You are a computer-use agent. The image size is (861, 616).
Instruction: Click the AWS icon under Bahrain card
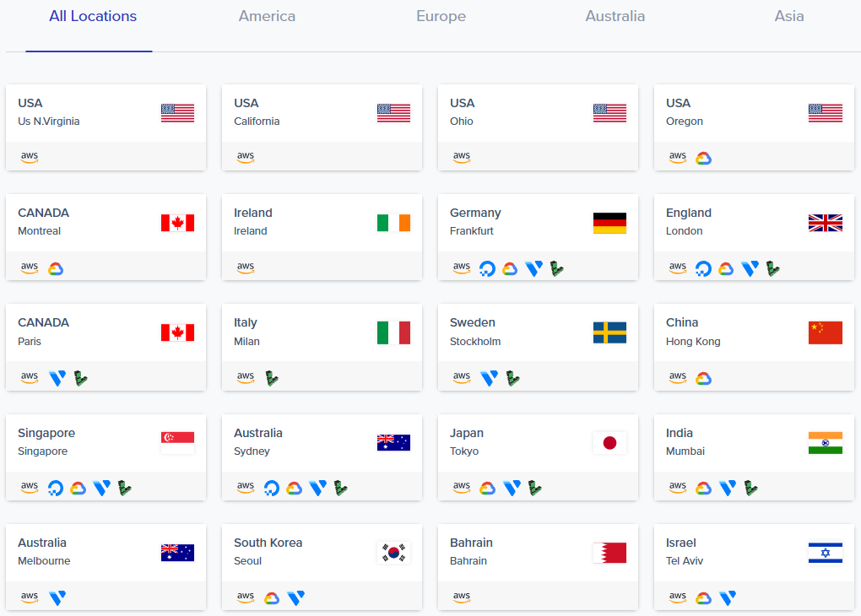click(462, 597)
